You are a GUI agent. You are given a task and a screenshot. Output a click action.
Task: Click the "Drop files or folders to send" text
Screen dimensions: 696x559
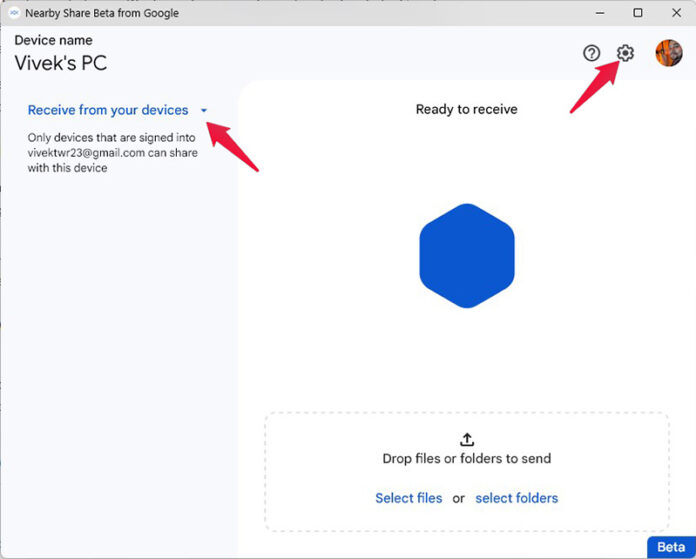(466, 459)
